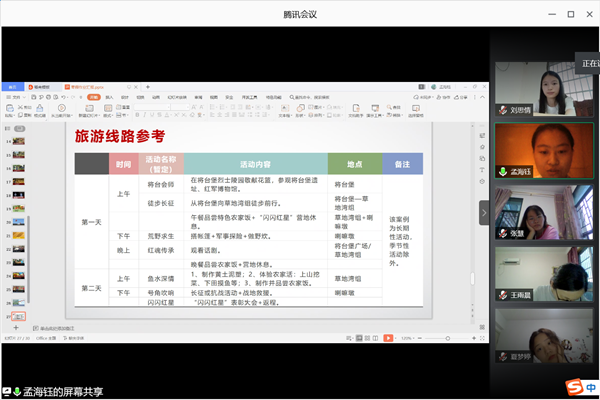The image size is (600, 400).
Task: Click the microphone icon beside 孟海钰
Action: 503,171
